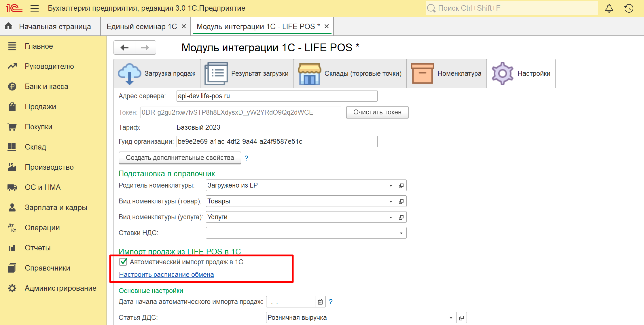Click the Справочники icon
This screenshot has height=325, width=644.
point(12,268)
